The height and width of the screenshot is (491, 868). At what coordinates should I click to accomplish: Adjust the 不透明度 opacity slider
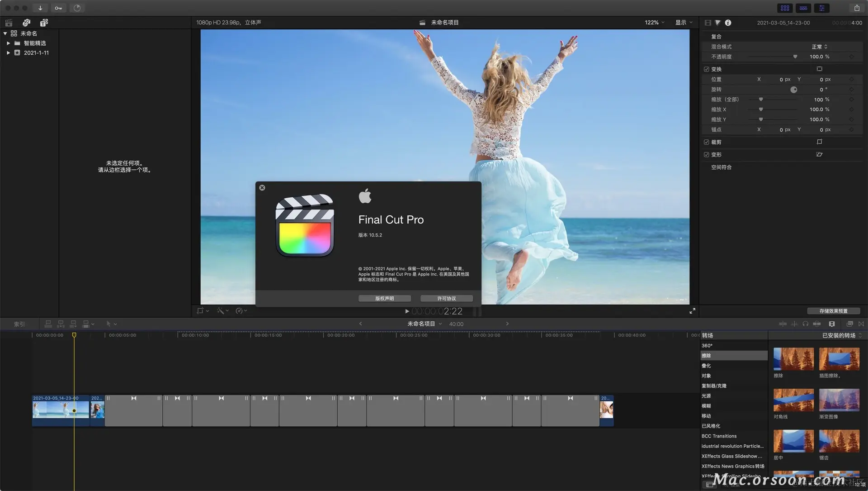[x=795, y=57]
